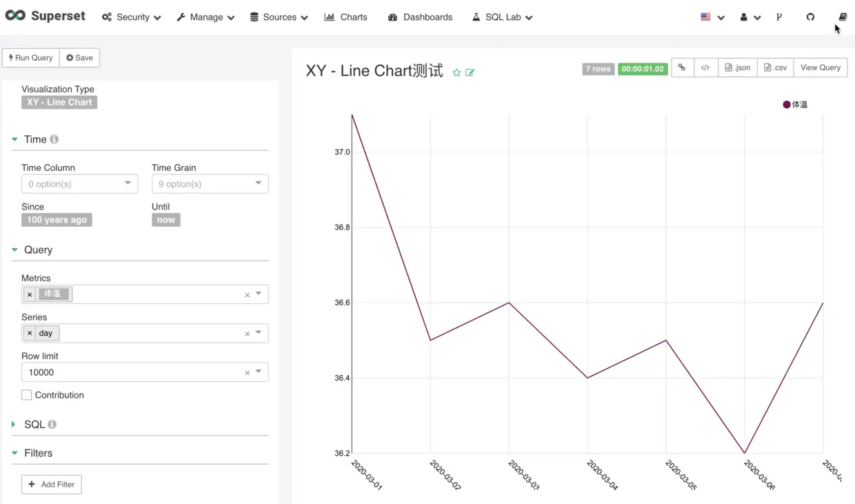855x504 pixels.
Task: Click the code fork version icon
Action: tap(779, 17)
